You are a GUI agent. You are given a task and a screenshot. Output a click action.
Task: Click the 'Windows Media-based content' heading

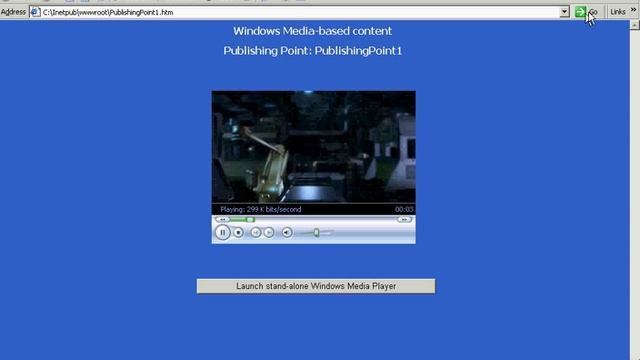[x=313, y=31]
